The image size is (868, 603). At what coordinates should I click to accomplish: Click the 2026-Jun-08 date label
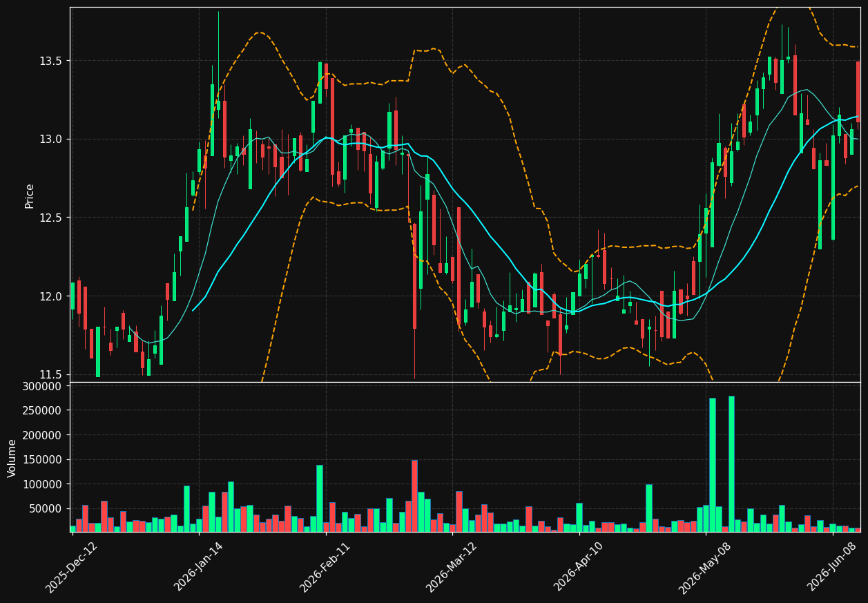tap(833, 568)
